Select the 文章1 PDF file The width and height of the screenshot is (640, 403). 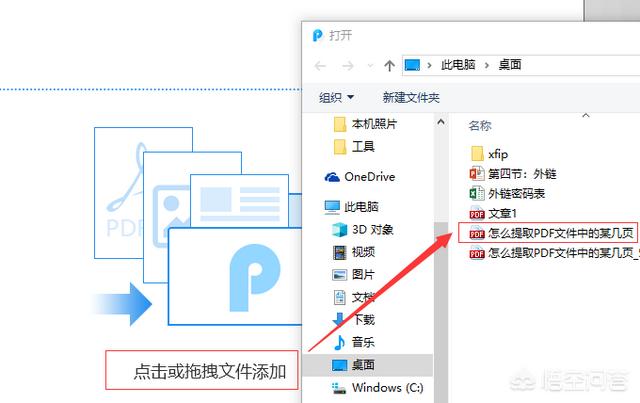(x=504, y=213)
